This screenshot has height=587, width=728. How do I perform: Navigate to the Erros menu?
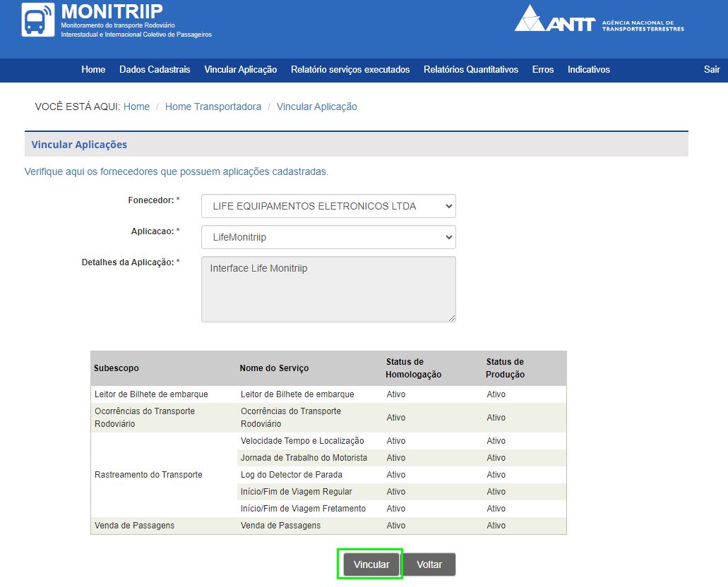click(x=542, y=70)
